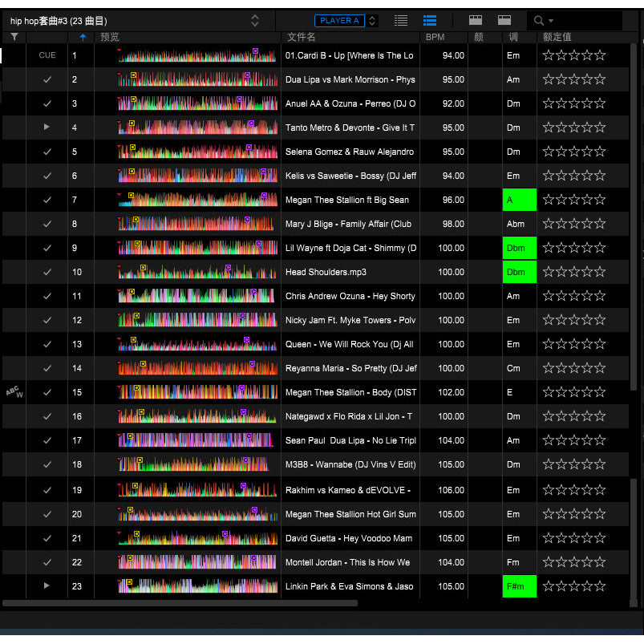
Task: Click the PLAYER A button
Action: 339,21
